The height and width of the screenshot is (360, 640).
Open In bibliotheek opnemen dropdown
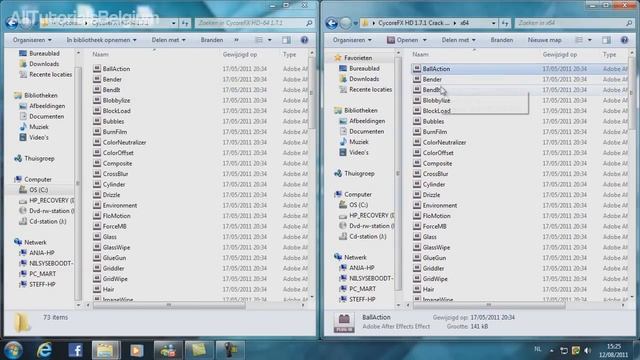point(102,40)
